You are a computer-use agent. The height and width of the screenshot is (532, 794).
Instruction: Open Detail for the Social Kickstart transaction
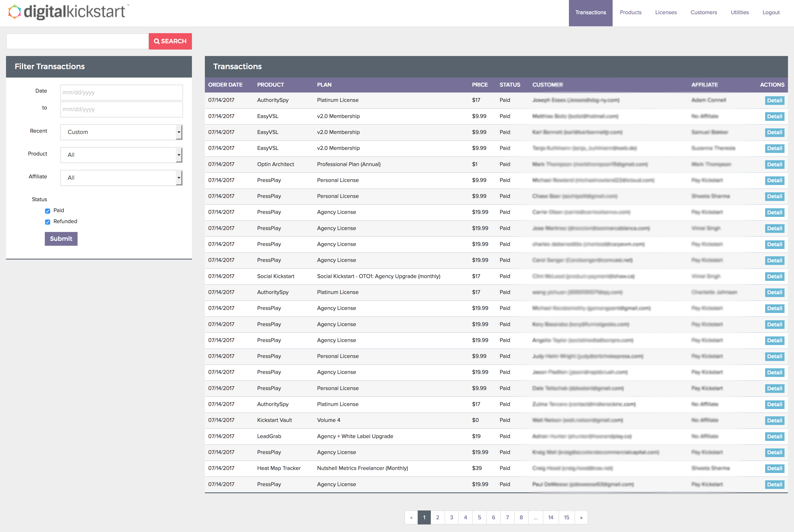[775, 277]
